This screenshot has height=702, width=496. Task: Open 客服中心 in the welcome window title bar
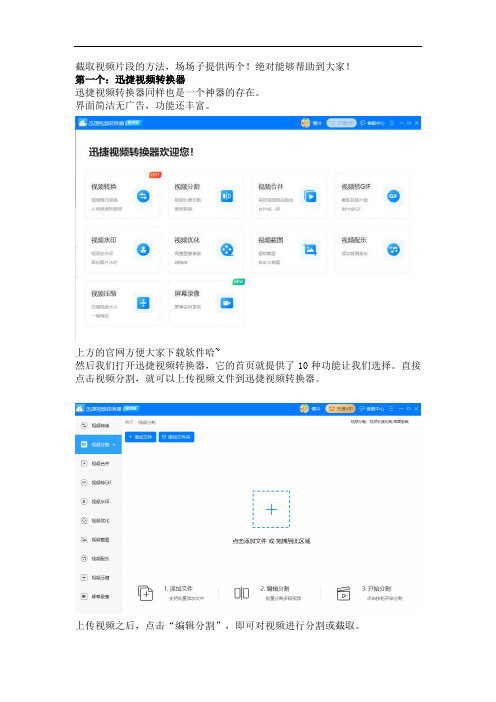372,123
